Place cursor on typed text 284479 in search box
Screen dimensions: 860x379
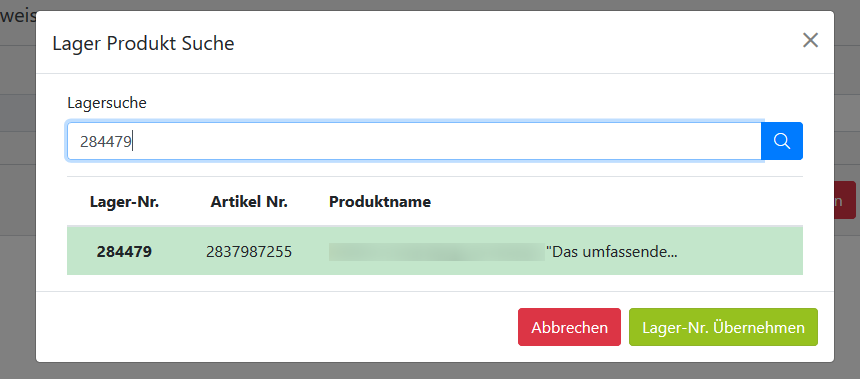pyautogui.click(x=106, y=142)
